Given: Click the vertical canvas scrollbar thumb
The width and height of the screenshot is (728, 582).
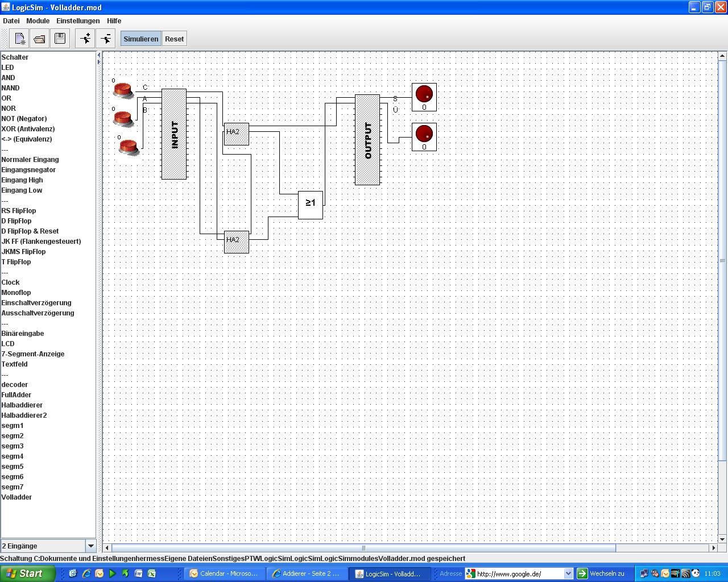Looking at the screenshot, I should click(722, 260).
